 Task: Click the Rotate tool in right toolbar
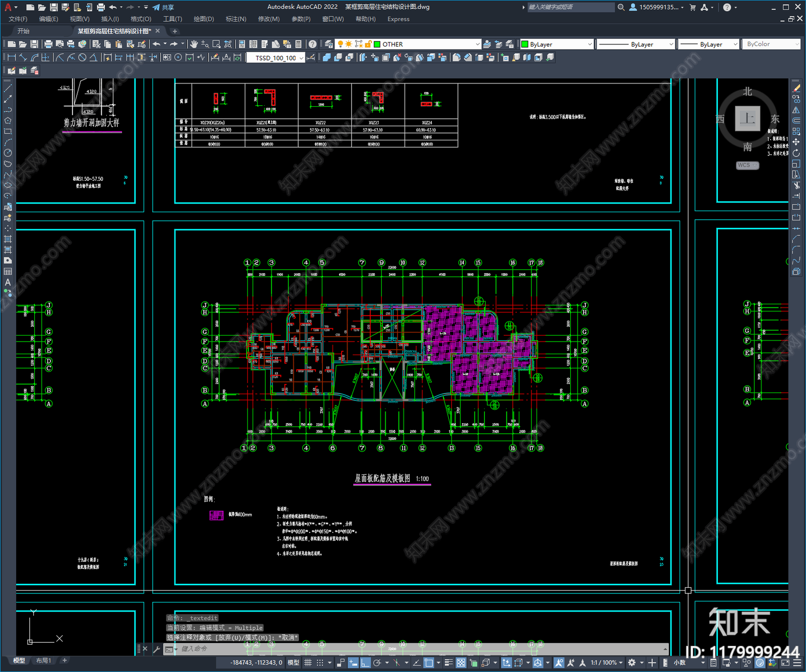(x=796, y=153)
